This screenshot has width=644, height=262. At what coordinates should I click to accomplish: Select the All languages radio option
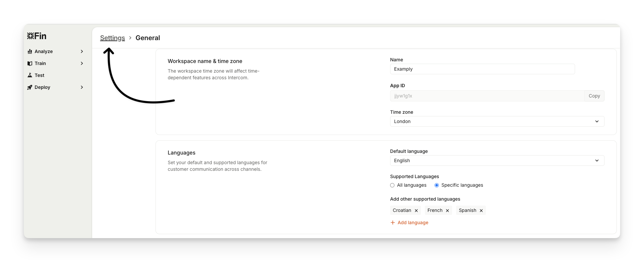pos(392,185)
